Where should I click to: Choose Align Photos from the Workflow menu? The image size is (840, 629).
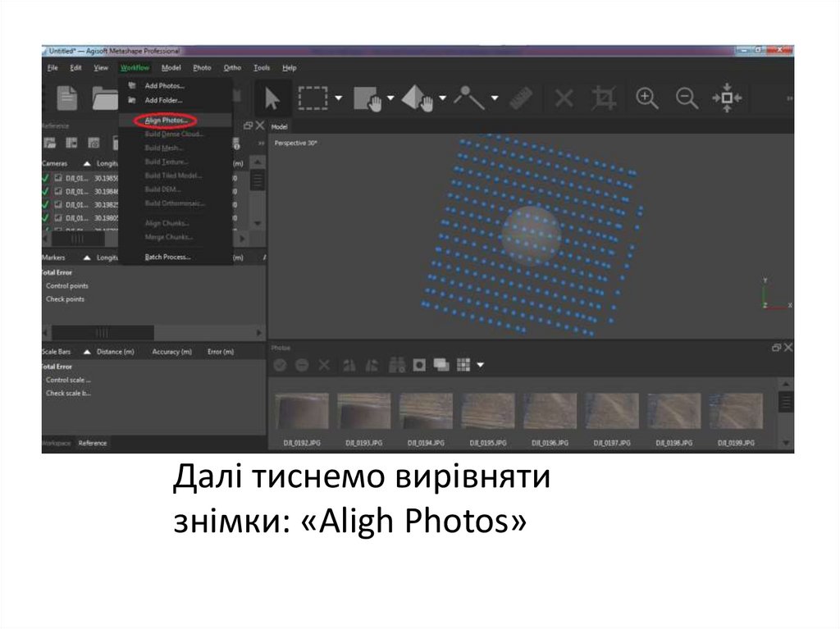pyautogui.click(x=164, y=121)
